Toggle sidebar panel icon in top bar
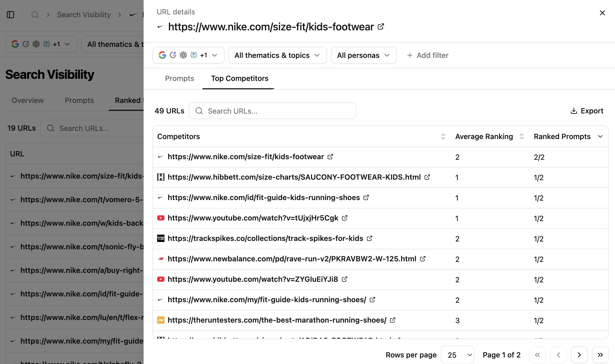 (x=10, y=15)
